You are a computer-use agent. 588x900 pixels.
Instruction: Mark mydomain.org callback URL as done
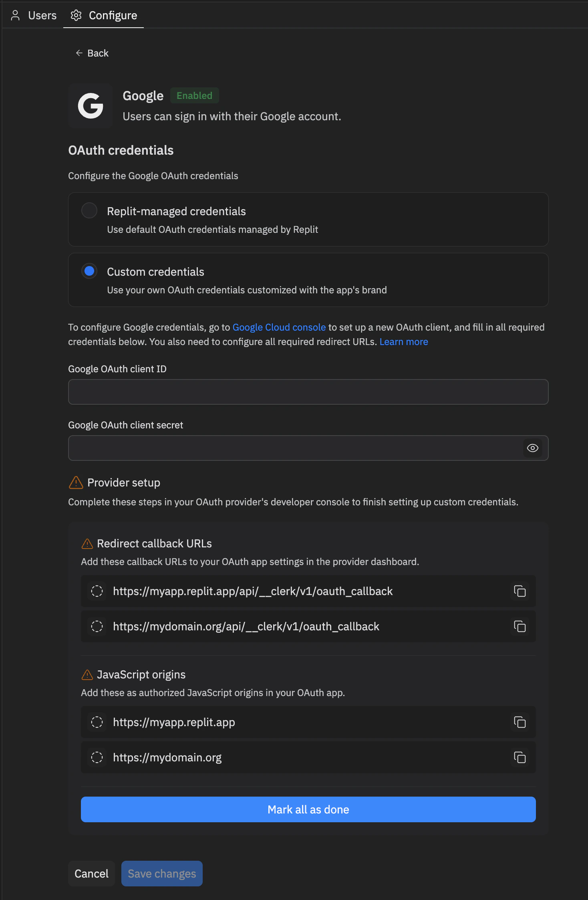pyautogui.click(x=97, y=626)
